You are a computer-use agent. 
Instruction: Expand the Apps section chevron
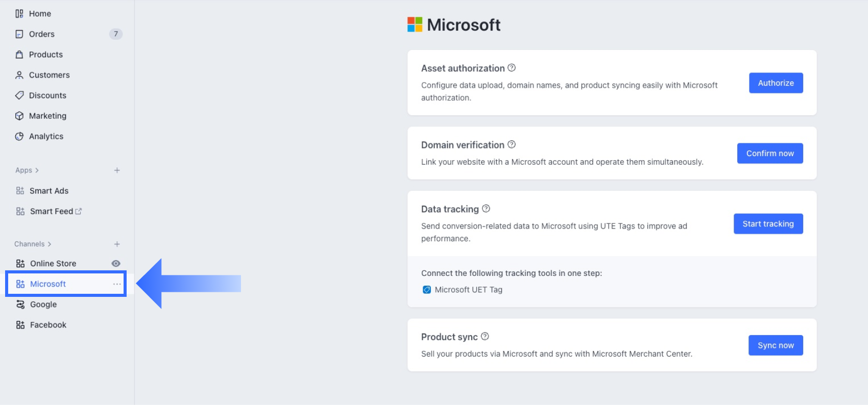pos(37,170)
